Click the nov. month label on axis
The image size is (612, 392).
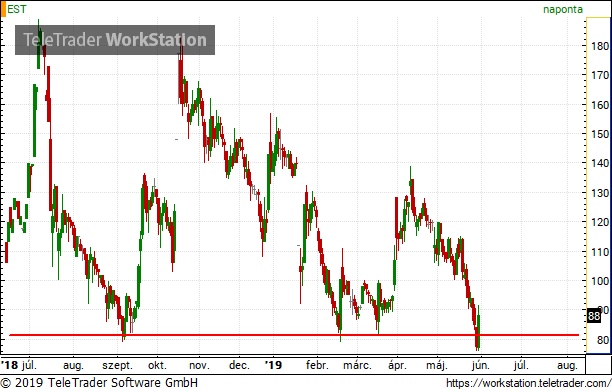tap(199, 365)
